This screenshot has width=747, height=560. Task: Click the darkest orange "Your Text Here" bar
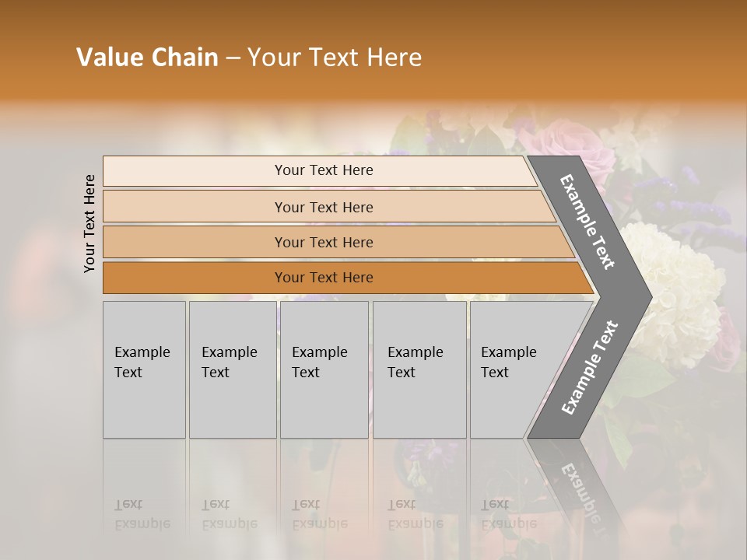tap(323, 278)
